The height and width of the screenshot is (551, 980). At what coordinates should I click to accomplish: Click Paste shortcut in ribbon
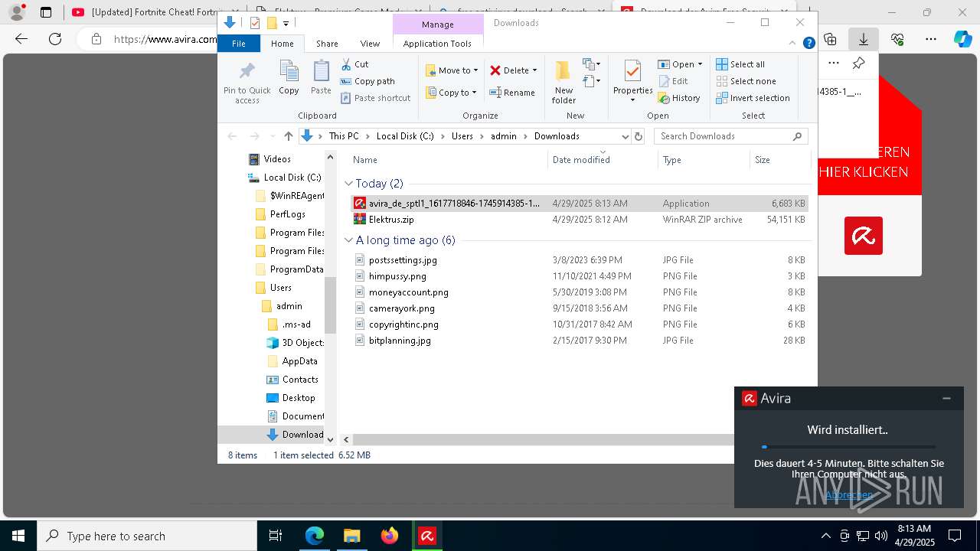(375, 98)
